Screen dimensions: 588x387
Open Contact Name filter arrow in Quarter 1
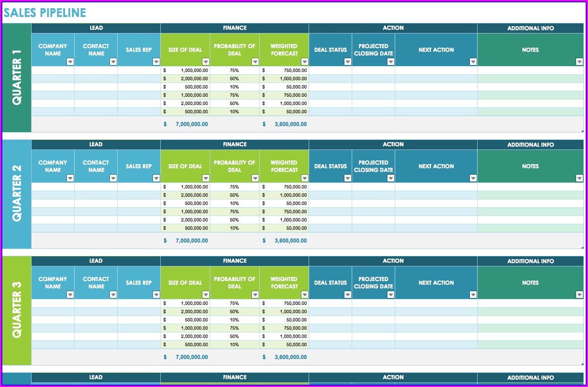click(x=113, y=62)
